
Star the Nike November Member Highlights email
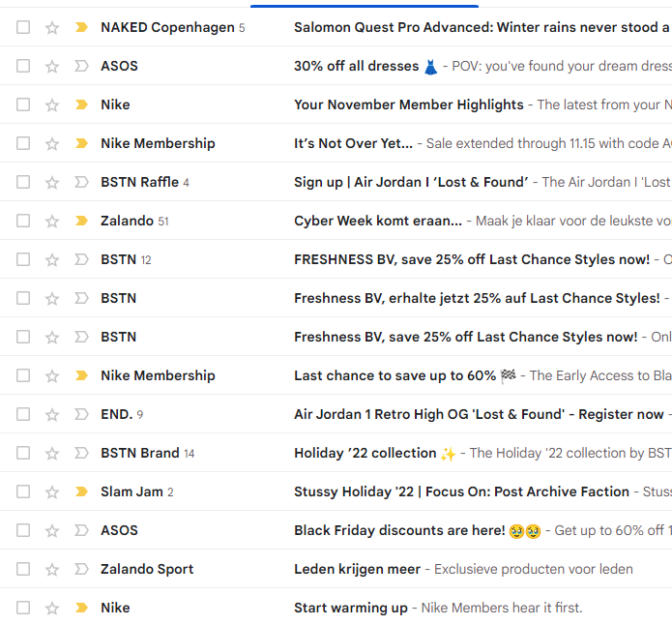coord(52,105)
